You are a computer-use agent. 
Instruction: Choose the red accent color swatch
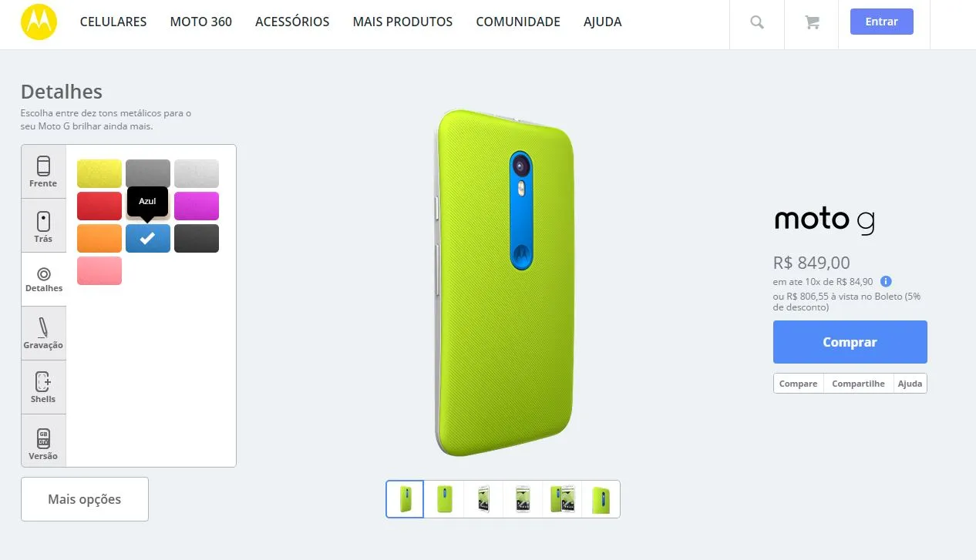99,206
